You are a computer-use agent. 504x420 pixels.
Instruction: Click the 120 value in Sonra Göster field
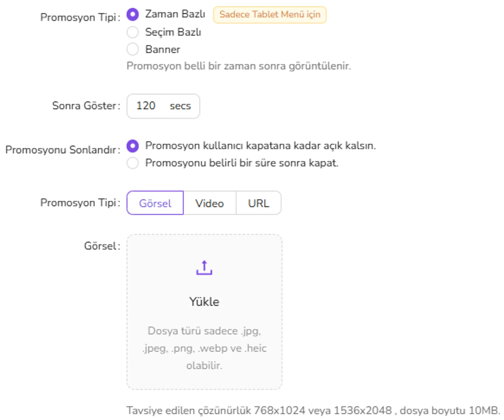pos(146,106)
